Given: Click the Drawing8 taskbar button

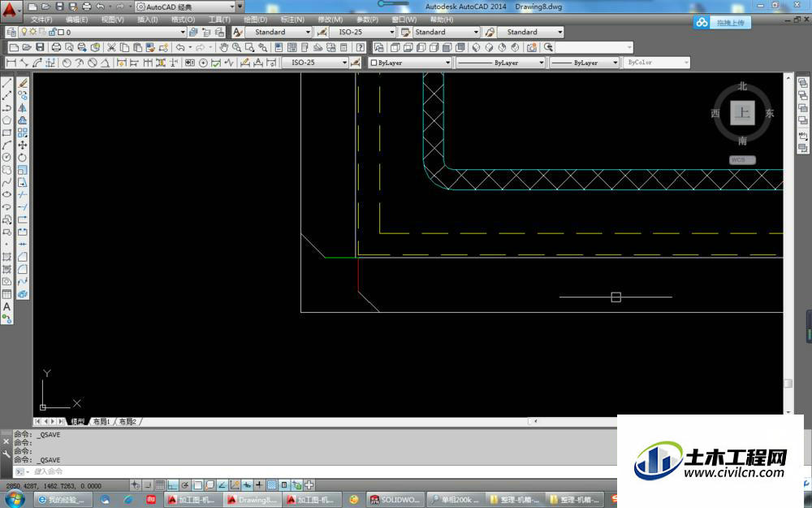Looking at the screenshot, I should [x=253, y=500].
